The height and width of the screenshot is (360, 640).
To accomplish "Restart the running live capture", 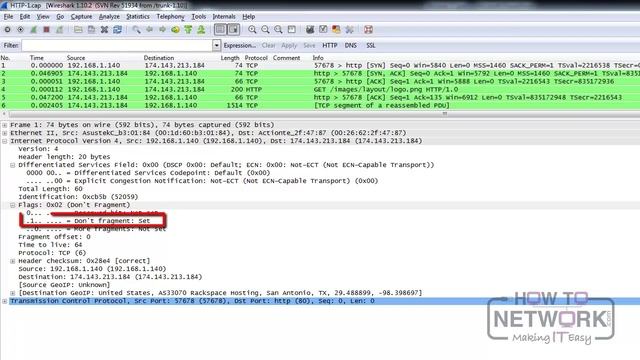I will (x=60, y=30).
